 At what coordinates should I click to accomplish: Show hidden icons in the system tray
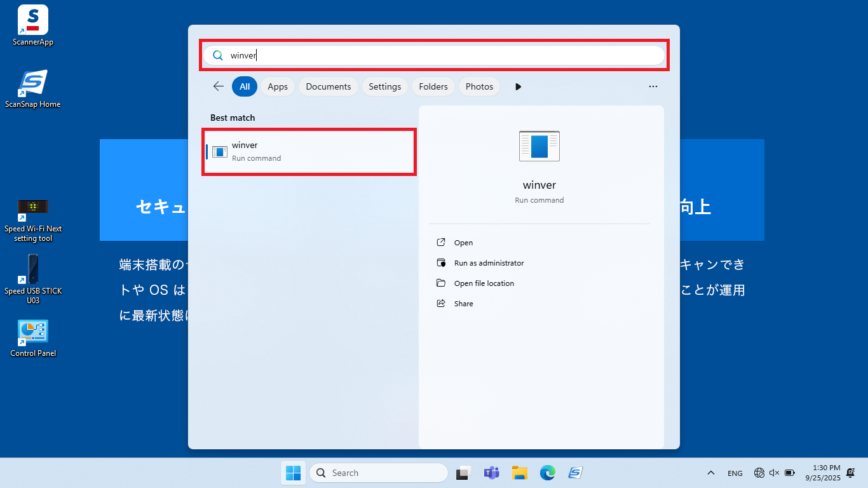point(711,473)
